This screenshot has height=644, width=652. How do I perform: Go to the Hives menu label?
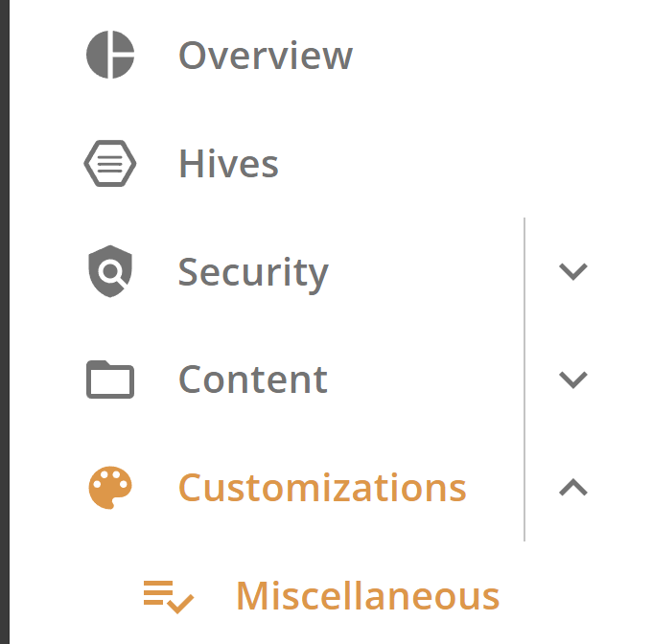pos(228,163)
